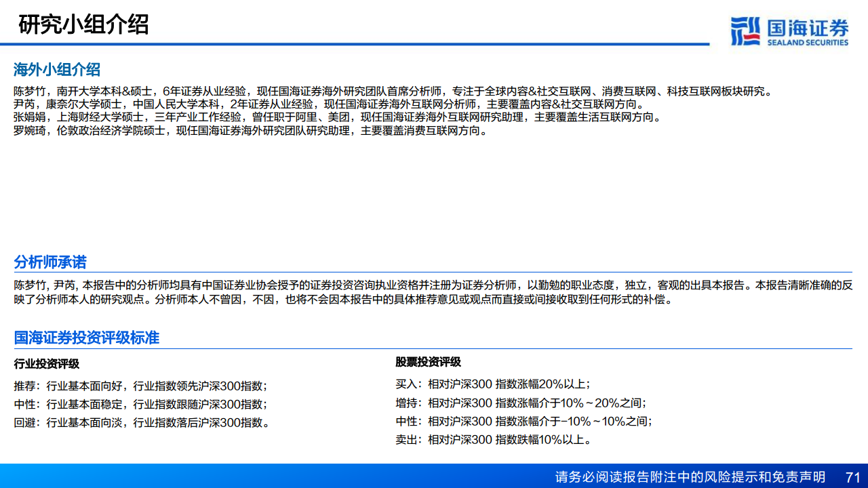
Task: Click the footer risk disclaimer notice
Action: click(690, 476)
